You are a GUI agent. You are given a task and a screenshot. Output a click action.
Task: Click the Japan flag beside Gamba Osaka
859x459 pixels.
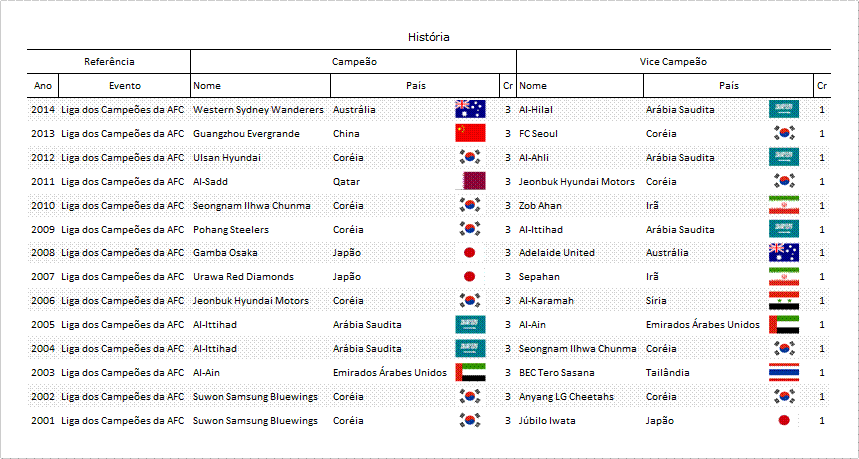click(x=470, y=253)
